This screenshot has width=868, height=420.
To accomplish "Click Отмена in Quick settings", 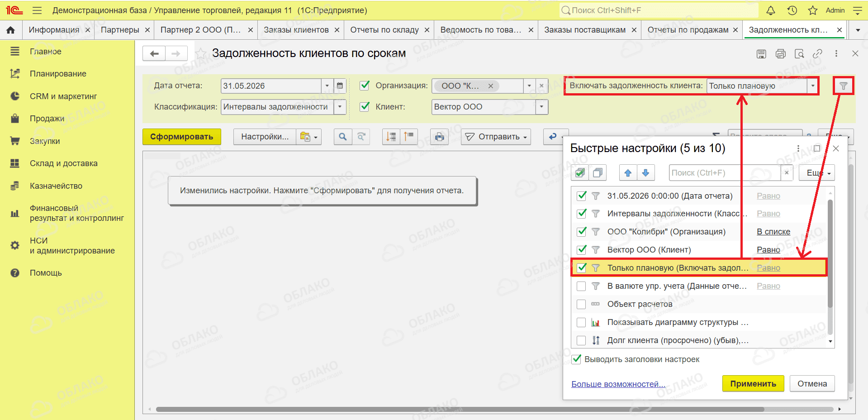I will click(x=812, y=384).
